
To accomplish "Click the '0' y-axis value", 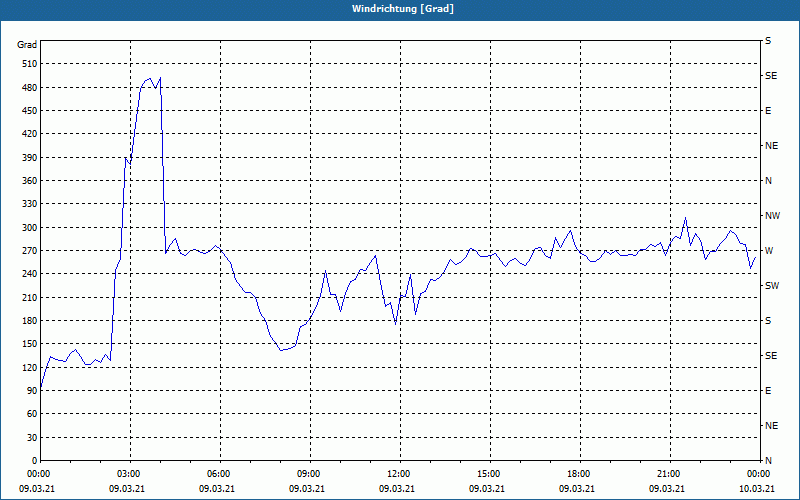I will point(35,460).
